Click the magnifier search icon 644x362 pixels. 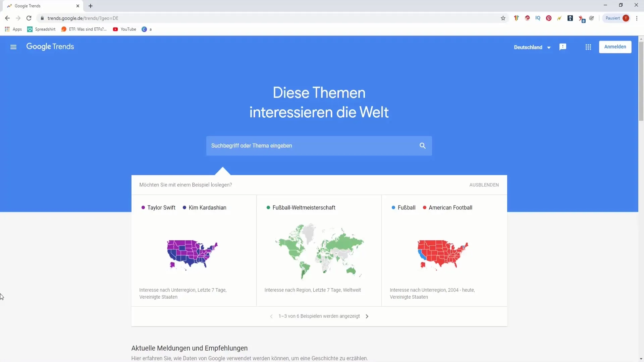click(423, 146)
